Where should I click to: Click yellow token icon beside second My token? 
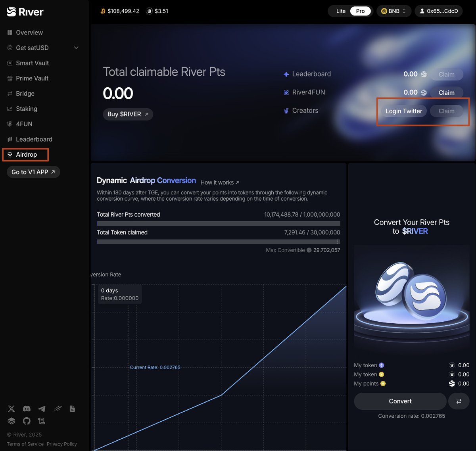(382, 374)
